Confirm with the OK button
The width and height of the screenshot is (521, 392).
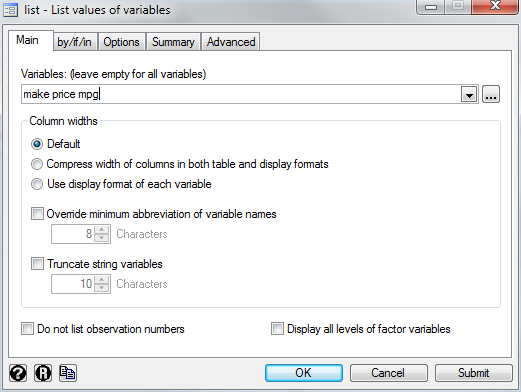[x=304, y=373]
